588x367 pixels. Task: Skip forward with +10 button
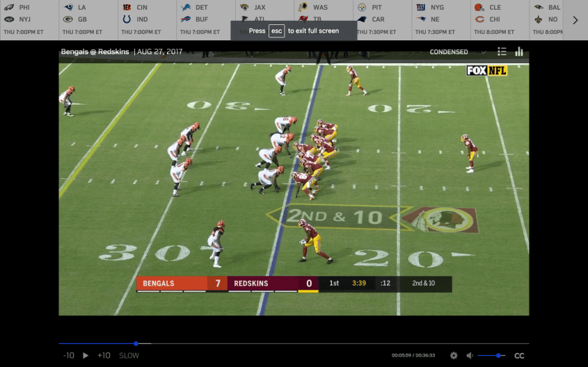pyautogui.click(x=104, y=355)
